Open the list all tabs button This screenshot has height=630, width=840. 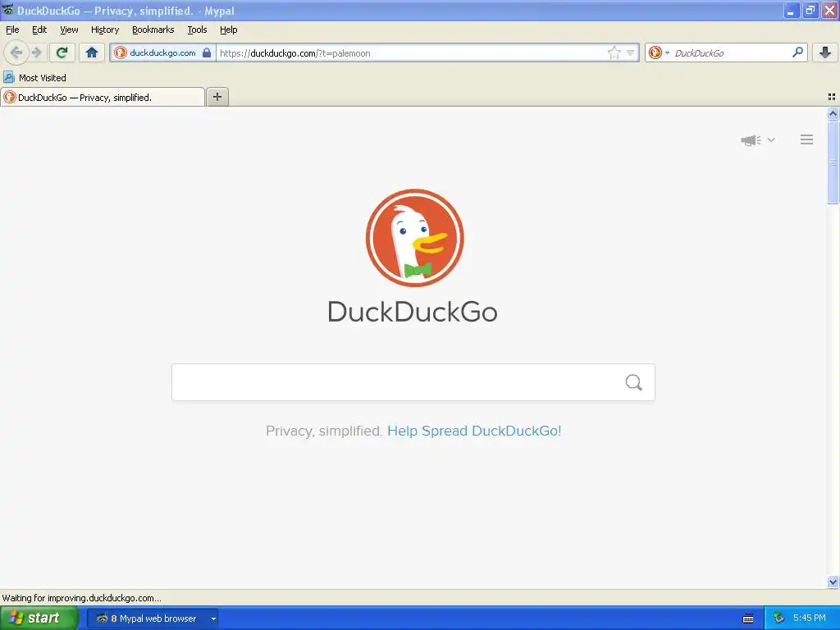(832, 97)
